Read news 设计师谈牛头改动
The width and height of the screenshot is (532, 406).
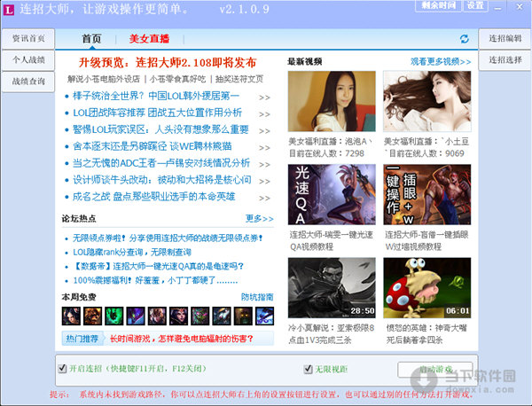tap(162, 179)
